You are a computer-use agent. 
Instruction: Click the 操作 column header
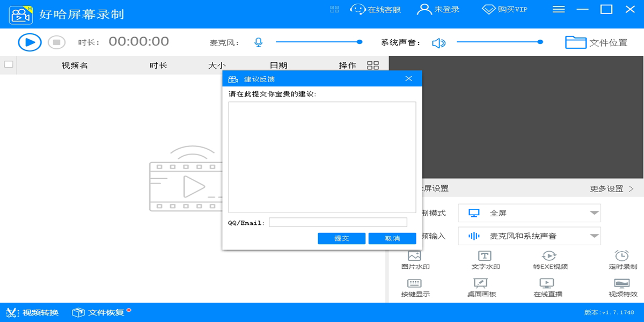tap(347, 65)
